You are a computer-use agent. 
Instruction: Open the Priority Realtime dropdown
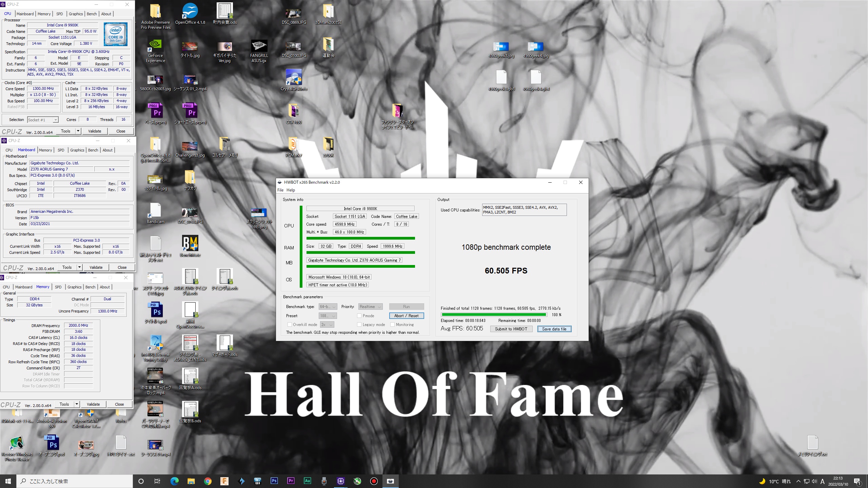pos(370,307)
